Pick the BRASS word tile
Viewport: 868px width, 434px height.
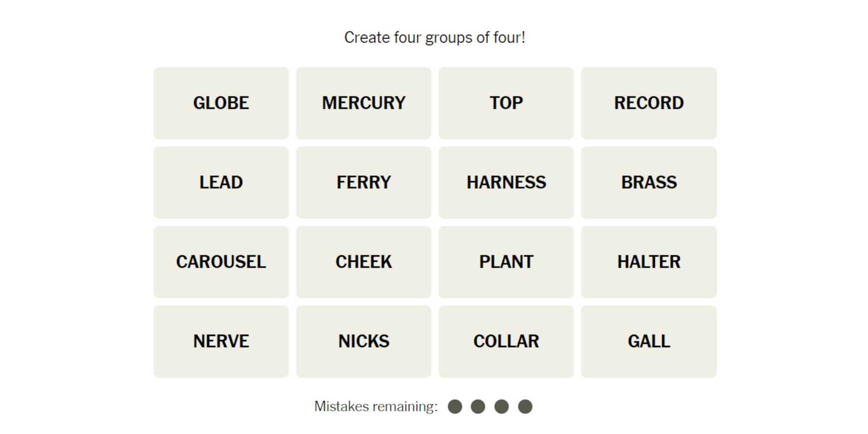649,183
